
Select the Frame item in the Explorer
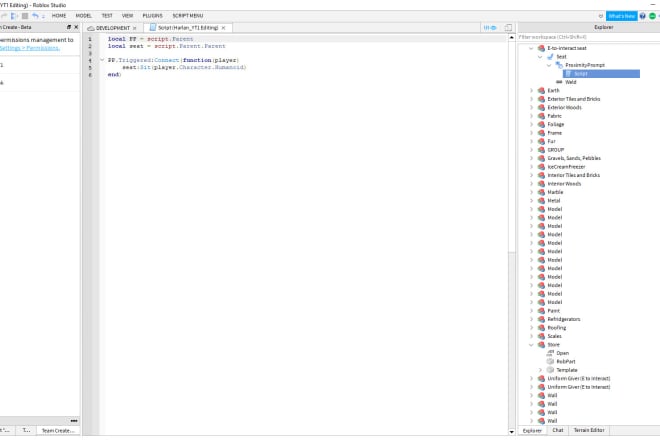(554, 133)
